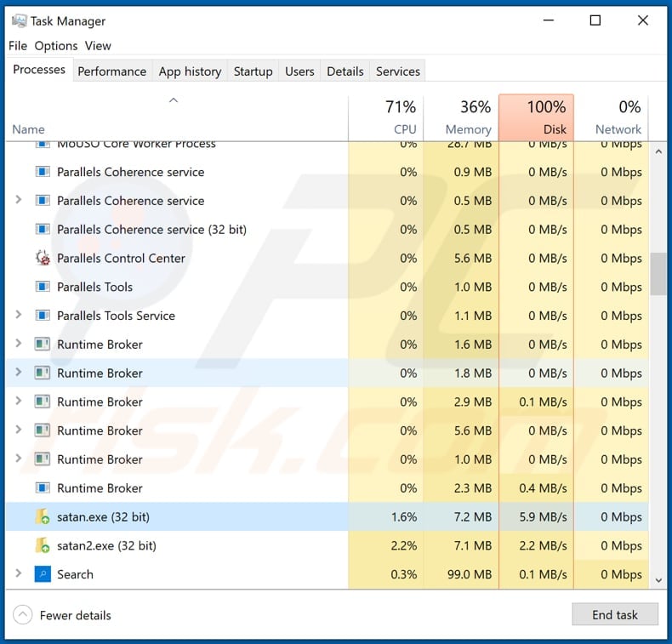
Task: Expand the Runtime Broker row with 1.6 MB
Action: [19, 343]
